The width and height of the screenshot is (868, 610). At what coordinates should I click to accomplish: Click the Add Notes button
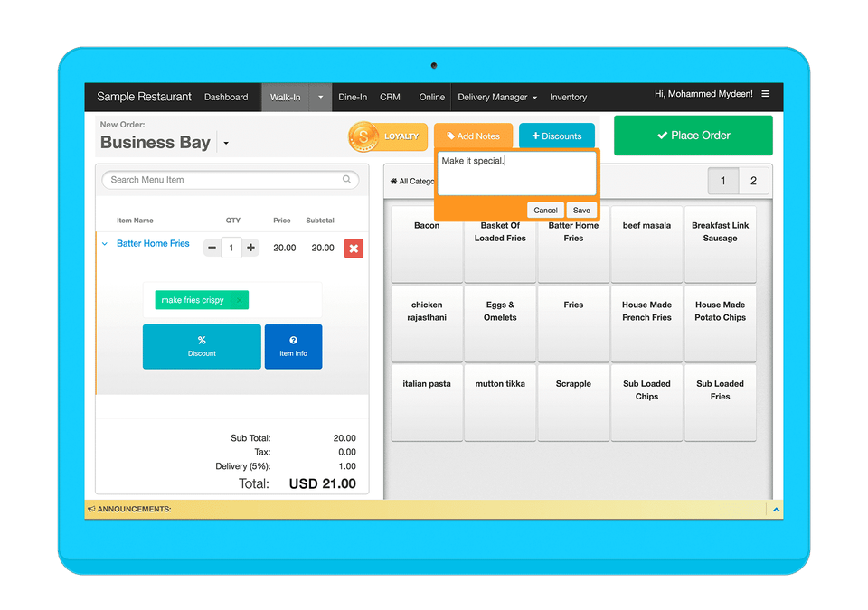[473, 136]
